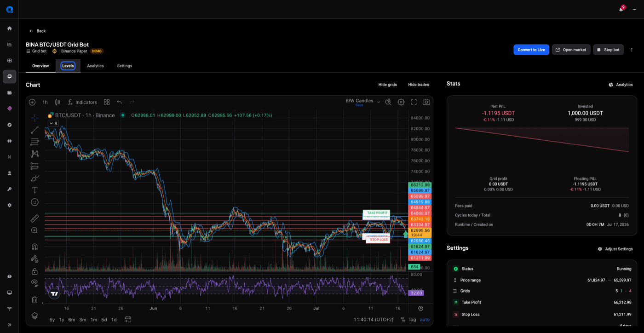Screen dimensions: 644x333
Task: Toggle hide all drawings eye icon
Action: tap(34, 283)
